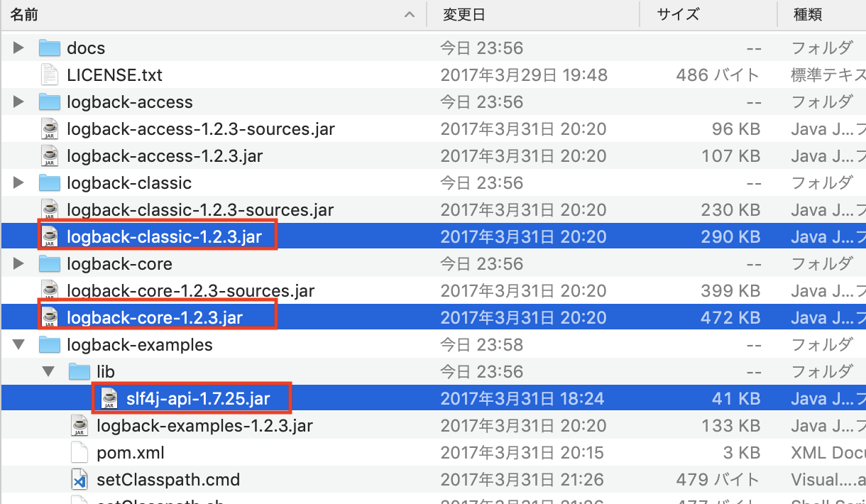Collapse the logback-examples folder

[x=19, y=345]
